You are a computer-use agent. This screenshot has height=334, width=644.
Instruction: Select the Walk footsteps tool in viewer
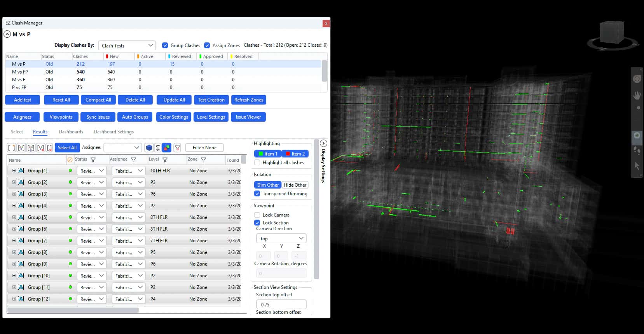tap(637, 150)
